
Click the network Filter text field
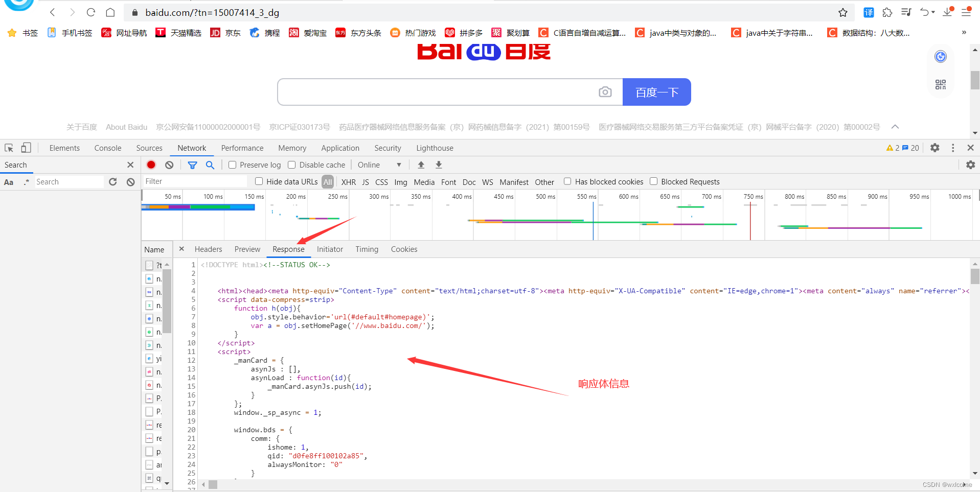pos(195,181)
